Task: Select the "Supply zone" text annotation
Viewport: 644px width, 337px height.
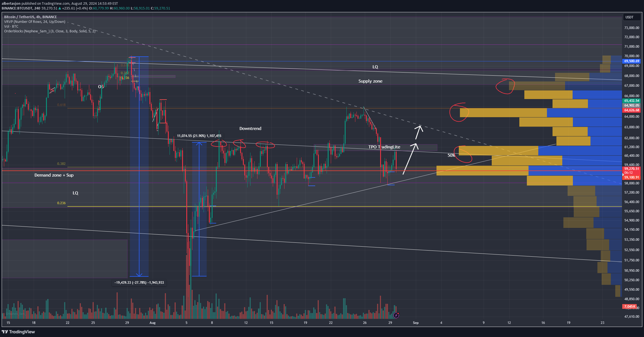Action: 370,81
